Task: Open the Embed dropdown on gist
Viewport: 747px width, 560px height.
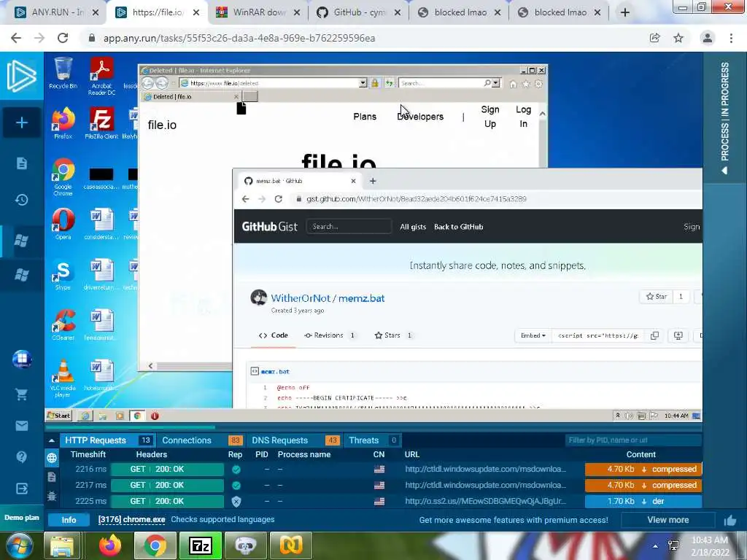Action: [x=533, y=335]
